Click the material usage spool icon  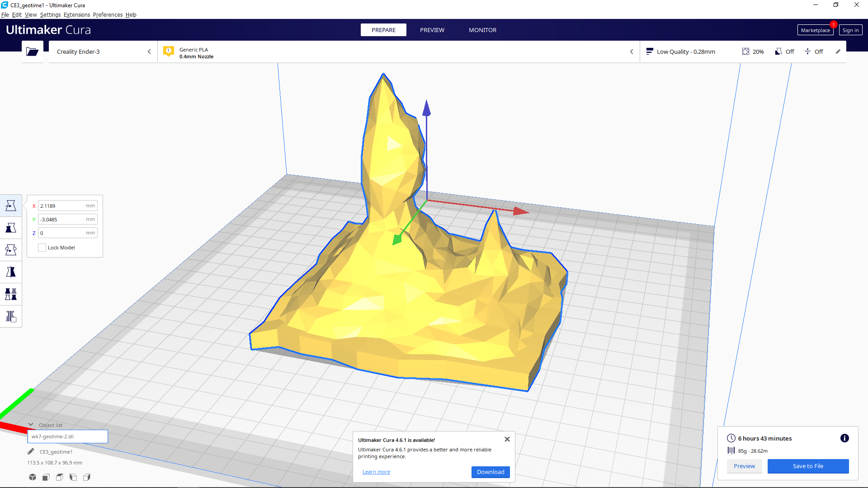pyautogui.click(x=731, y=450)
